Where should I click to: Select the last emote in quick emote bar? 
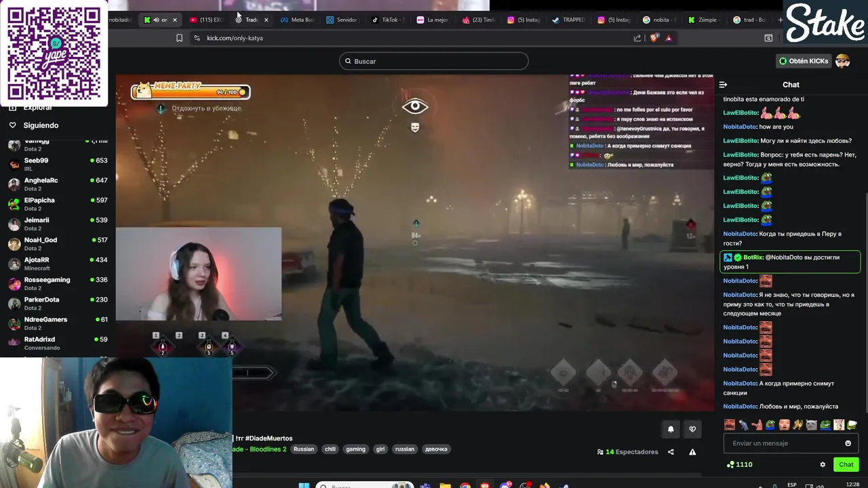[852, 425]
